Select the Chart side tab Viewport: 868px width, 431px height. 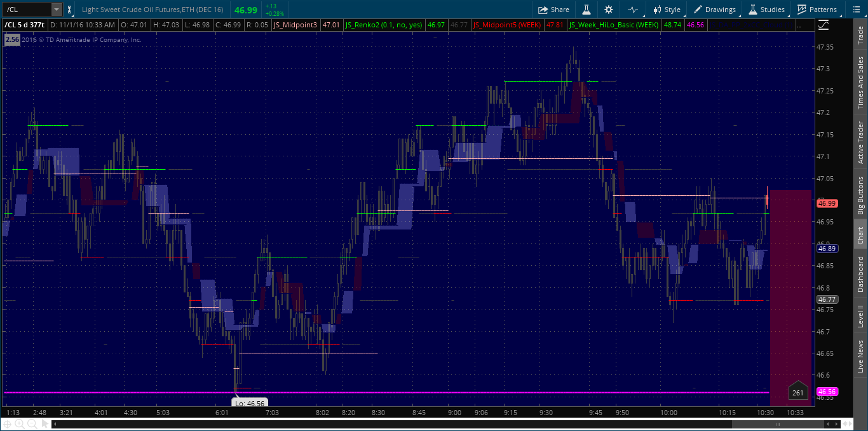(x=861, y=235)
